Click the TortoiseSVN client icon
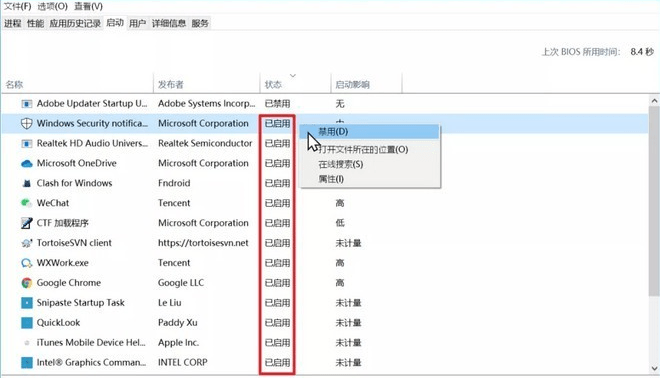Image resolution: width=660 pixels, height=378 pixels. point(27,243)
